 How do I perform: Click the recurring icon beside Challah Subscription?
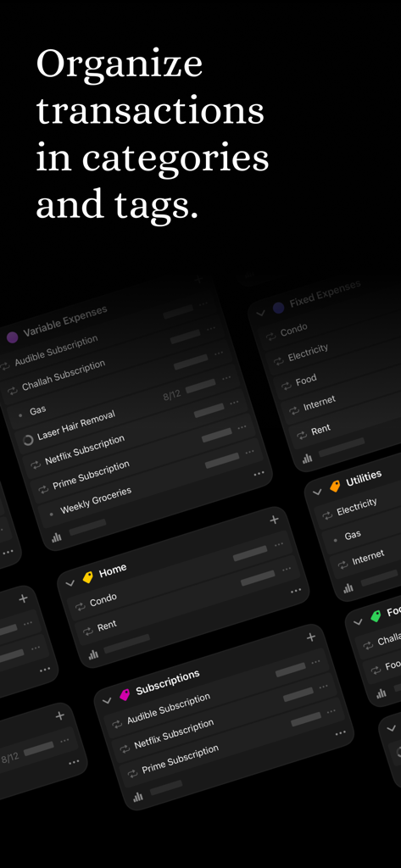click(13, 392)
